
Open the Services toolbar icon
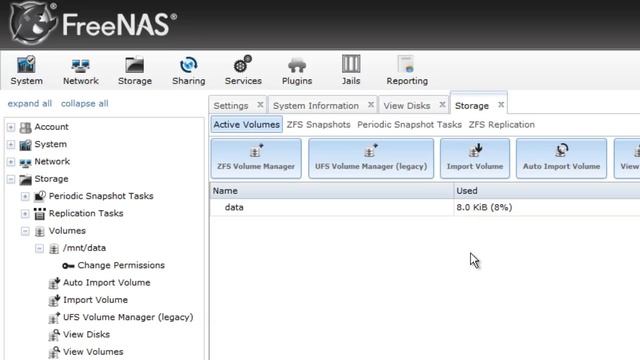243,70
